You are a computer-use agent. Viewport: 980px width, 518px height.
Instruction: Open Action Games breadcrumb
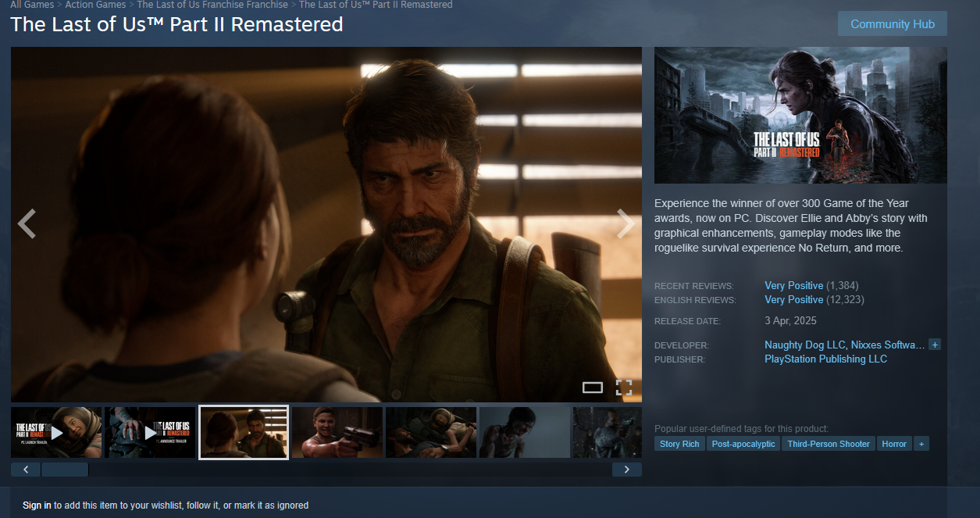95,5
